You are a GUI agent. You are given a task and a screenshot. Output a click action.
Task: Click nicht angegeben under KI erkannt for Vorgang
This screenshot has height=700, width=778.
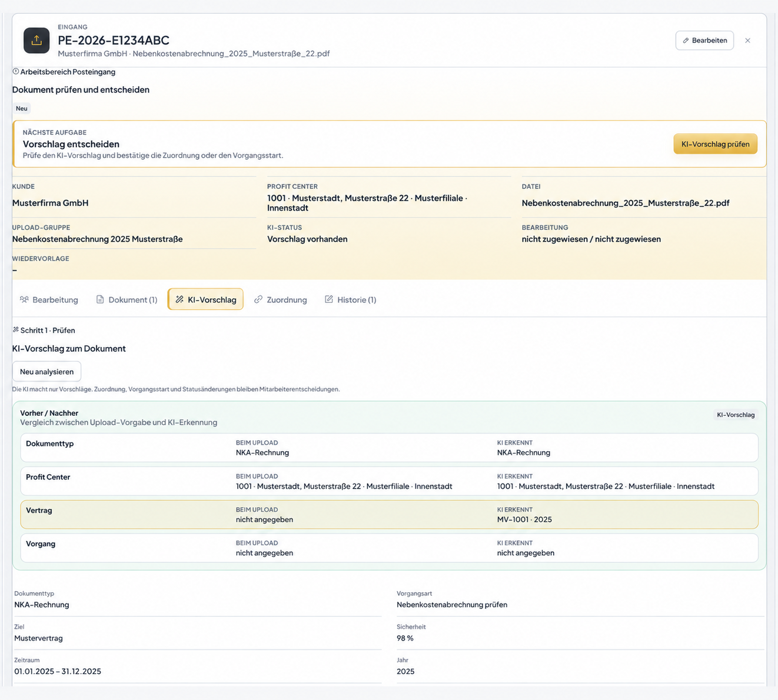pyautogui.click(x=526, y=553)
